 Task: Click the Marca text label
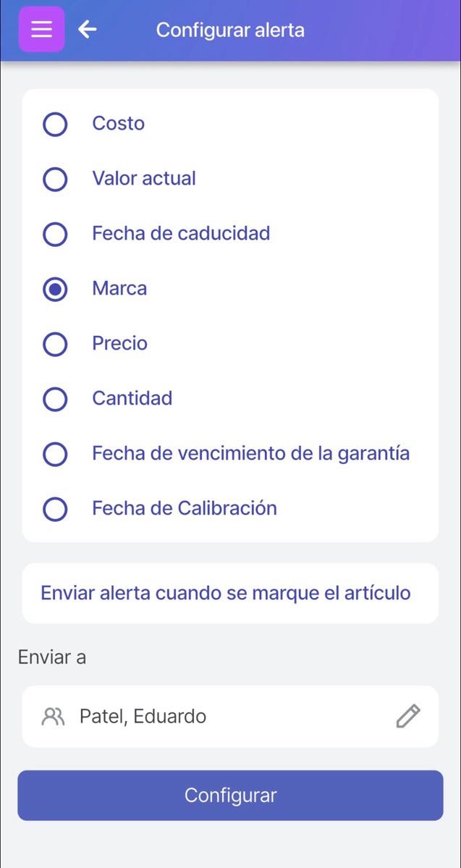119,289
